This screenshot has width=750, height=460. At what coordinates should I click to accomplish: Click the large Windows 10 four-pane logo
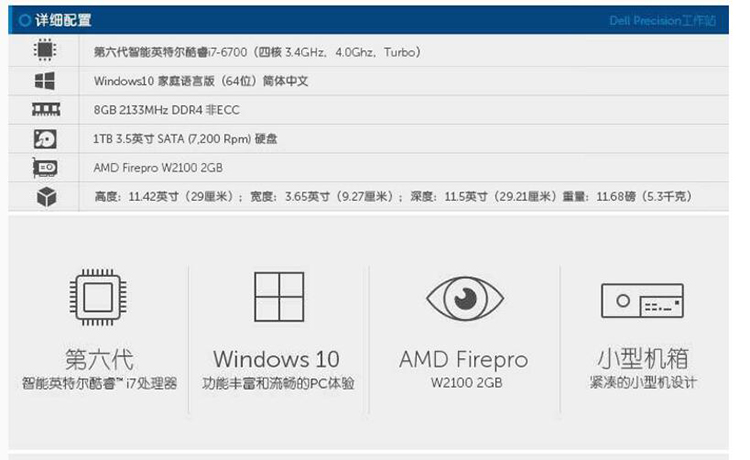click(279, 297)
